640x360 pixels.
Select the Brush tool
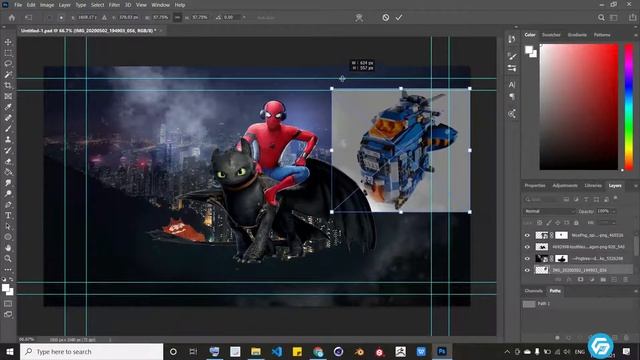pyautogui.click(x=8, y=129)
